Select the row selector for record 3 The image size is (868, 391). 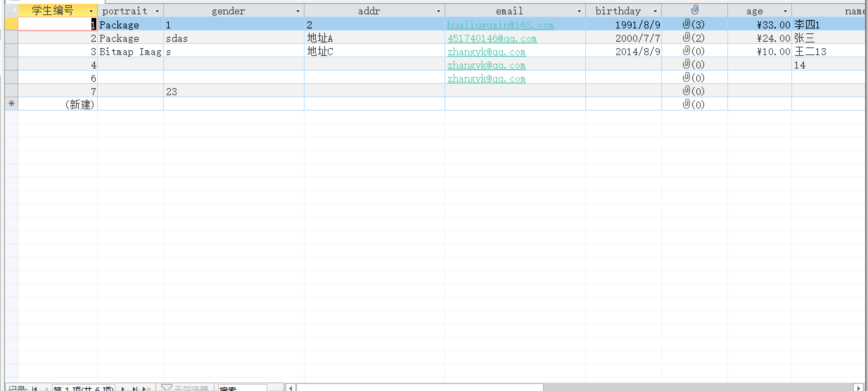coord(11,51)
